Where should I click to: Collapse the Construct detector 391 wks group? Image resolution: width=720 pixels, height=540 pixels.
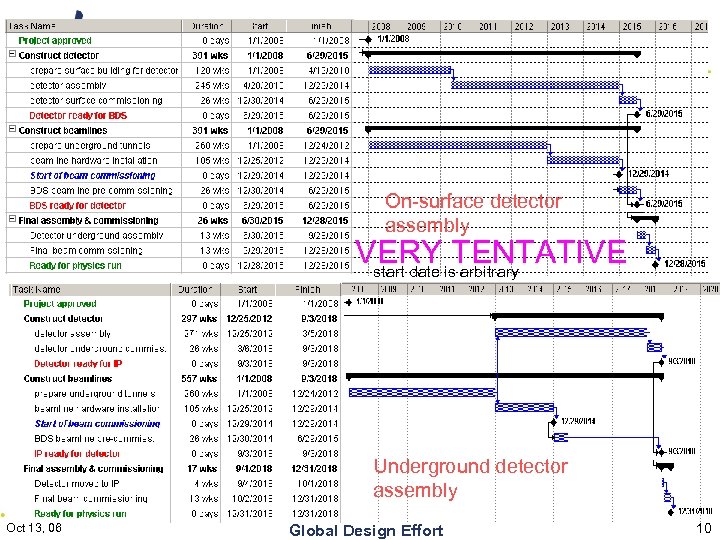click(x=12, y=54)
